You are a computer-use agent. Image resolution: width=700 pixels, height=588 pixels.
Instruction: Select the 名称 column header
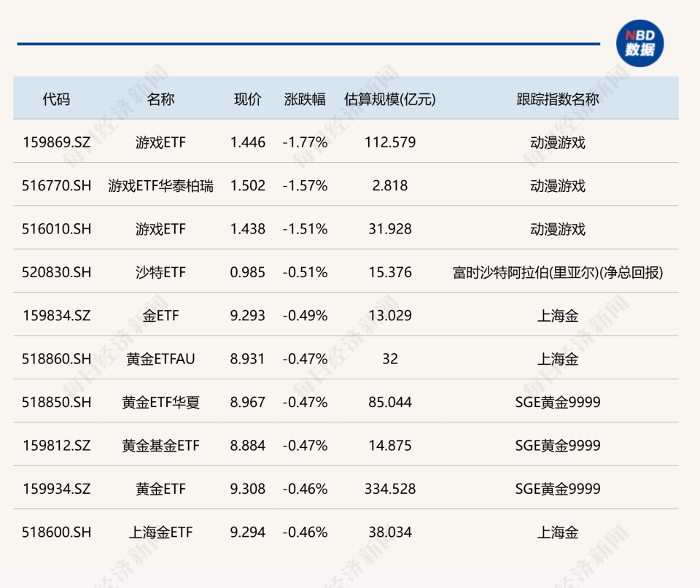(x=160, y=98)
